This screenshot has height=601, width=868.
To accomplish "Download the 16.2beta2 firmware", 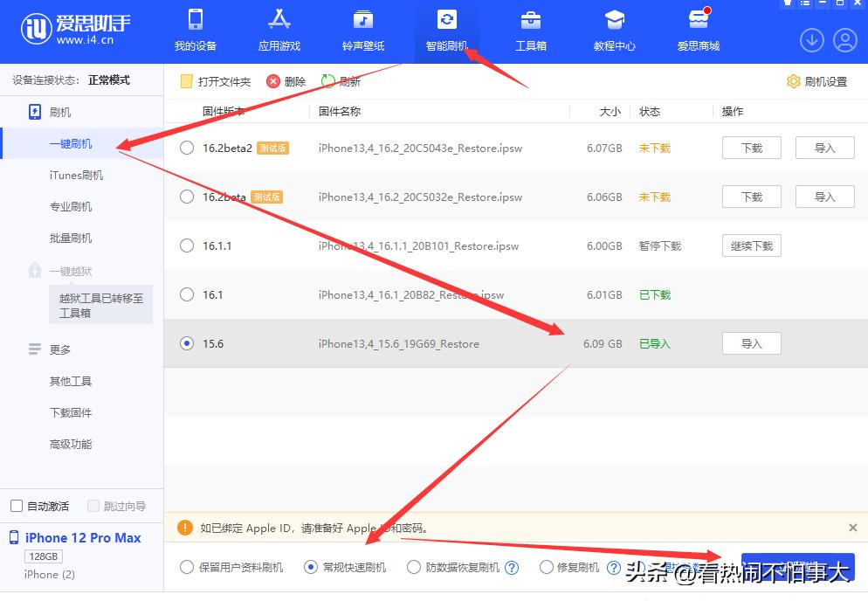I will click(x=751, y=148).
